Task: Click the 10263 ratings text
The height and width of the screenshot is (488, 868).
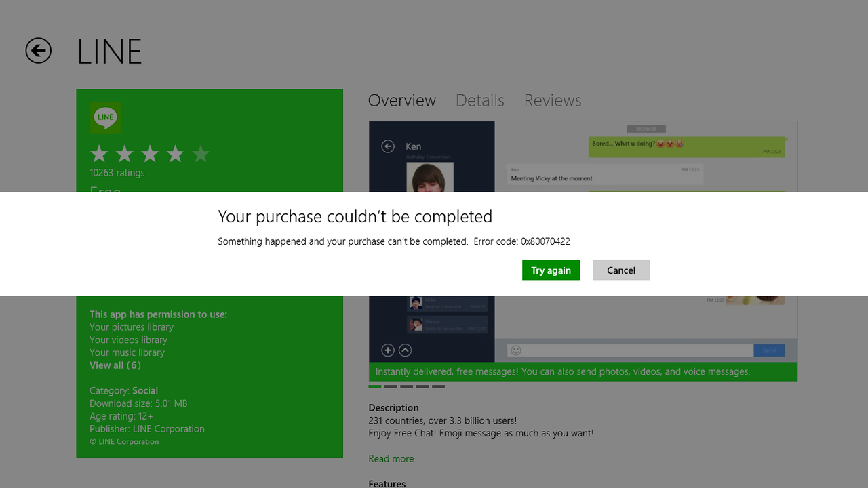Action: (117, 173)
